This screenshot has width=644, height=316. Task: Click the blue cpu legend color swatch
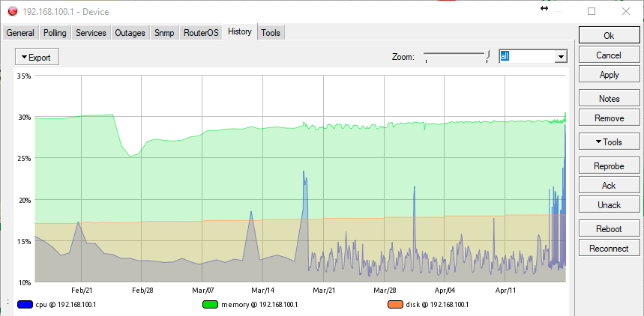(25, 305)
